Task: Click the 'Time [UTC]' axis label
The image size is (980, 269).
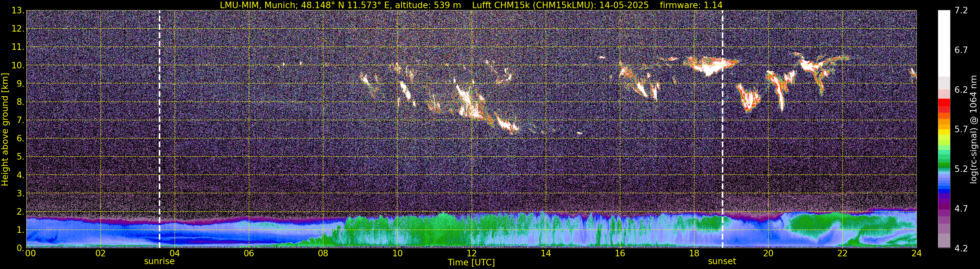Action: (x=471, y=262)
